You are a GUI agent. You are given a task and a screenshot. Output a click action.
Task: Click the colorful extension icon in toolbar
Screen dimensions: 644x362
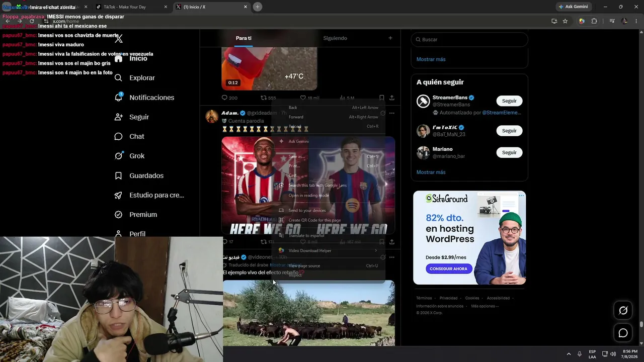coord(582,21)
